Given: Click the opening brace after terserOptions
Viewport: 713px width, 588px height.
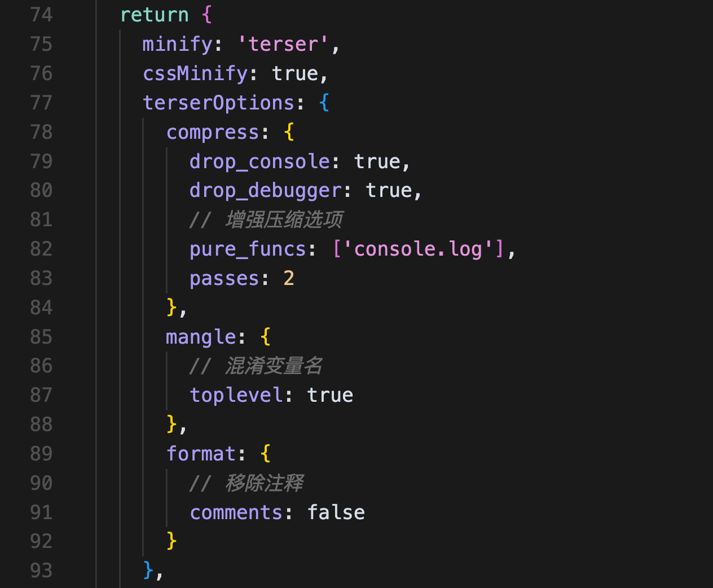Looking at the screenshot, I should (x=324, y=103).
